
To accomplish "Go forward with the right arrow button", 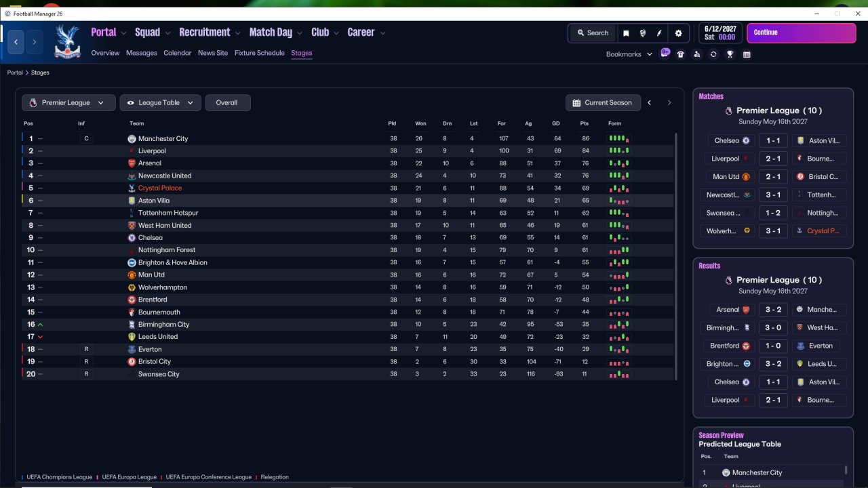I will coord(34,42).
